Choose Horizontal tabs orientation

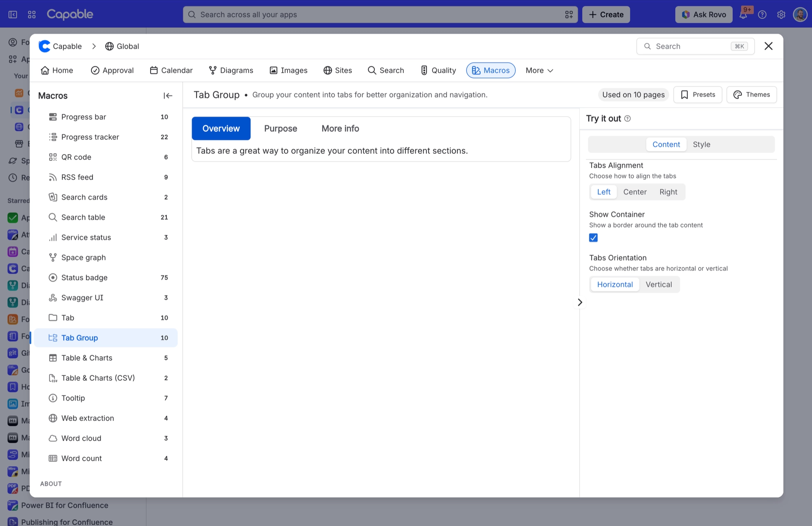[x=615, y=285]
